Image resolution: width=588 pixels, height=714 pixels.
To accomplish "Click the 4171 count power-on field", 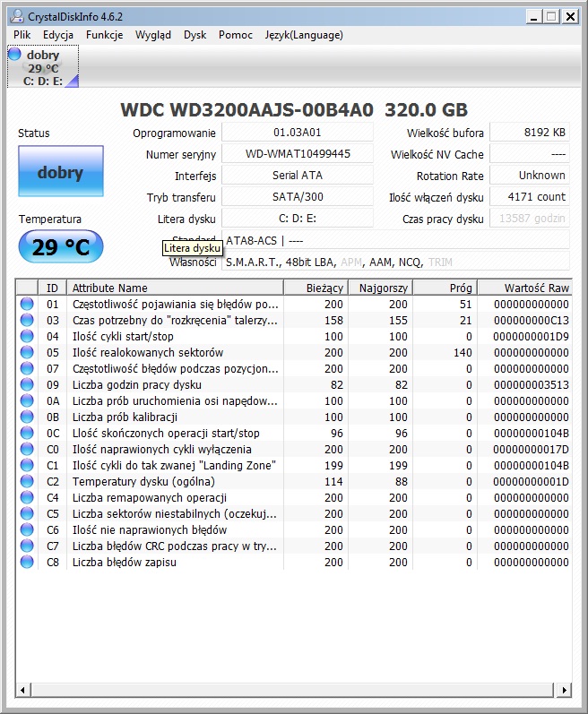I will pos(530,197).
